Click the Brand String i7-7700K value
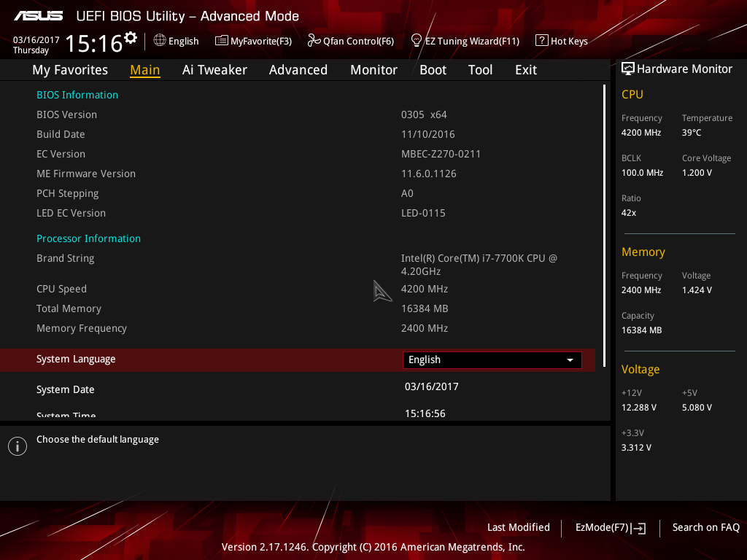Image resolution: width=747 pixels, height=560 pixels. point(479,265)
